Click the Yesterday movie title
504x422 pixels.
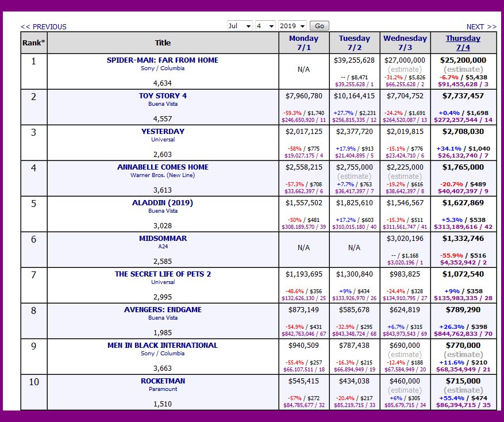[163, 131]
